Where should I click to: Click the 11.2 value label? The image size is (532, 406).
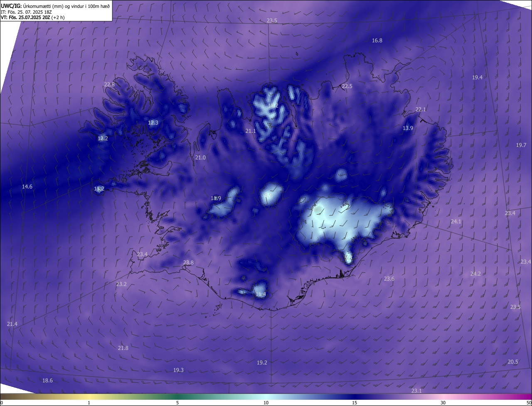pyautogui.click(x=99, y=188)
